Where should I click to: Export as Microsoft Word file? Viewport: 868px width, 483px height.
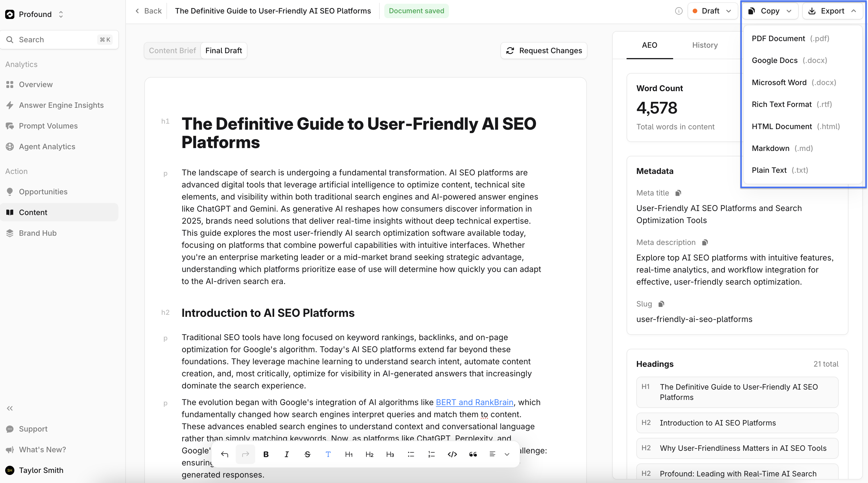803,83
